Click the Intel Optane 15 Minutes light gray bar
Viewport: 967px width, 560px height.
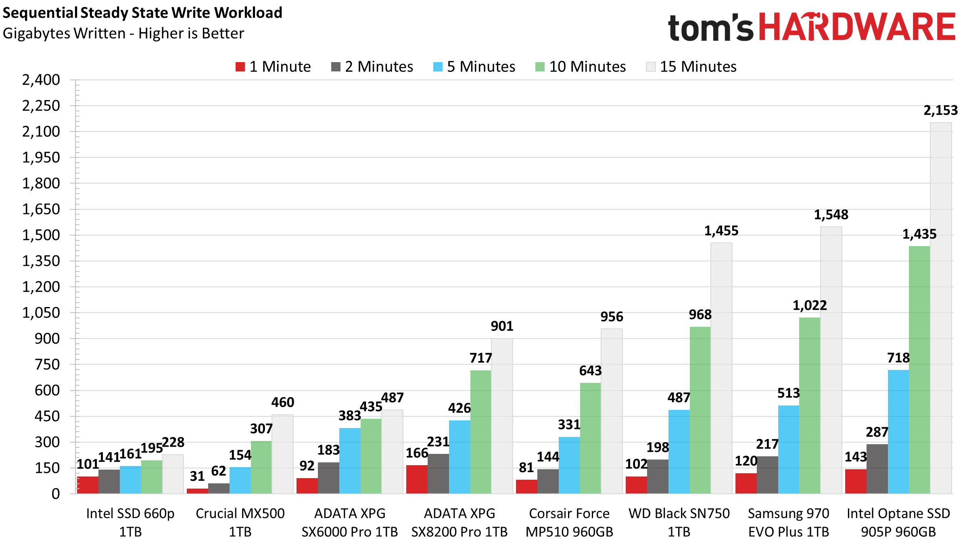pos(941,308)
